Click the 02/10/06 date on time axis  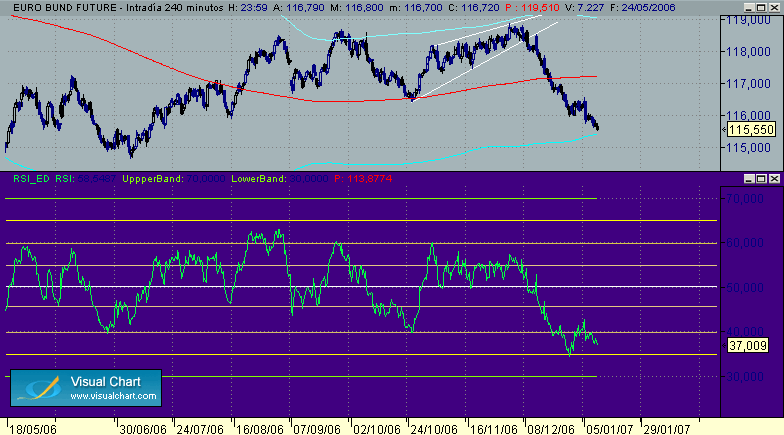(x=377, y=429)
